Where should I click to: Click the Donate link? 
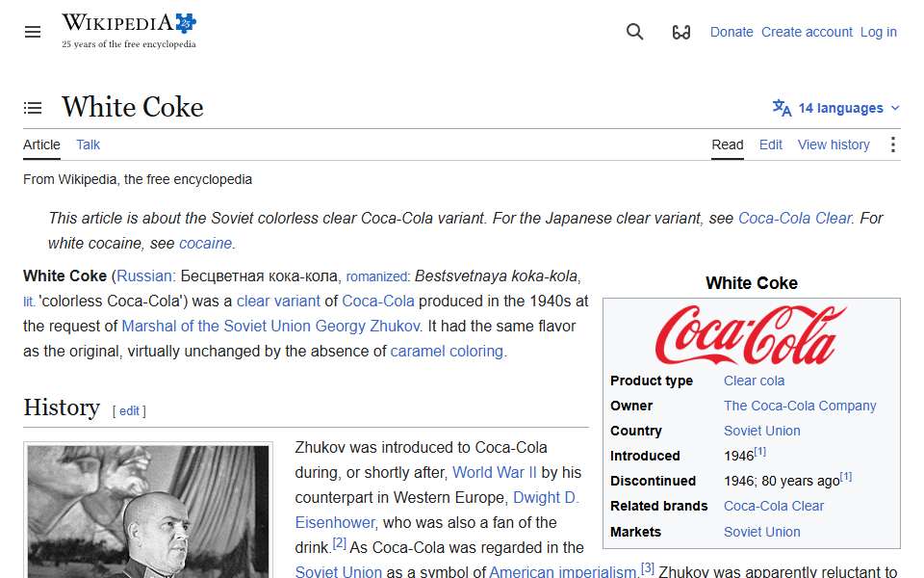(x=731, y=32)
